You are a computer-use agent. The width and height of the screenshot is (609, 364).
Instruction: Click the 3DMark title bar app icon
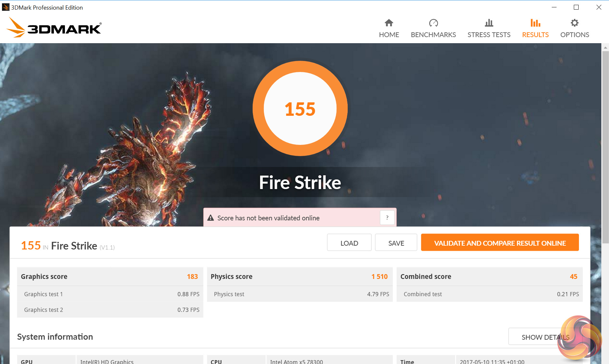(x=5, y=7)
